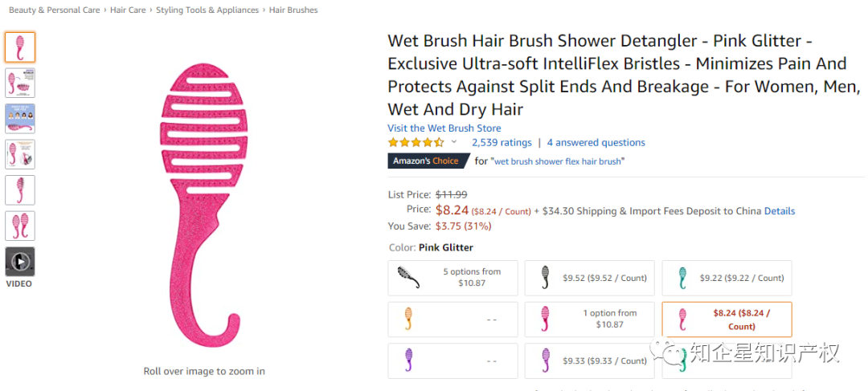
Task: Choose the 5 options from $10.87 swatch
Action: point(452,278)
